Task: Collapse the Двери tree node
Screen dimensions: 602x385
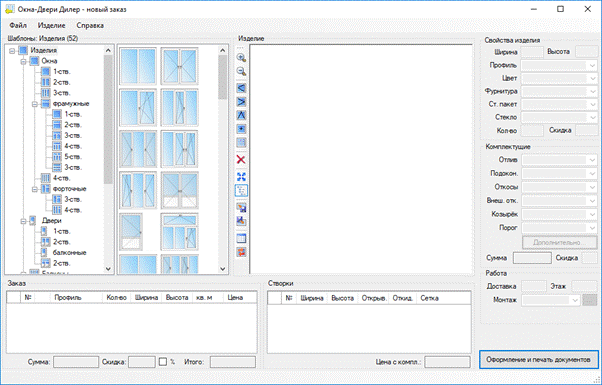Action: tap(23, 221)
